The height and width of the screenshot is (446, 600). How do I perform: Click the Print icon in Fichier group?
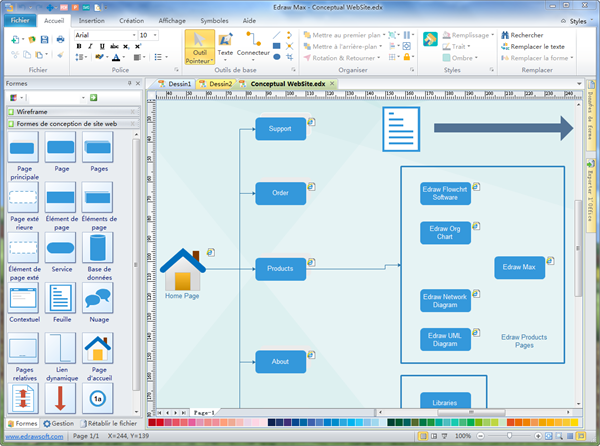click(60, 39)
